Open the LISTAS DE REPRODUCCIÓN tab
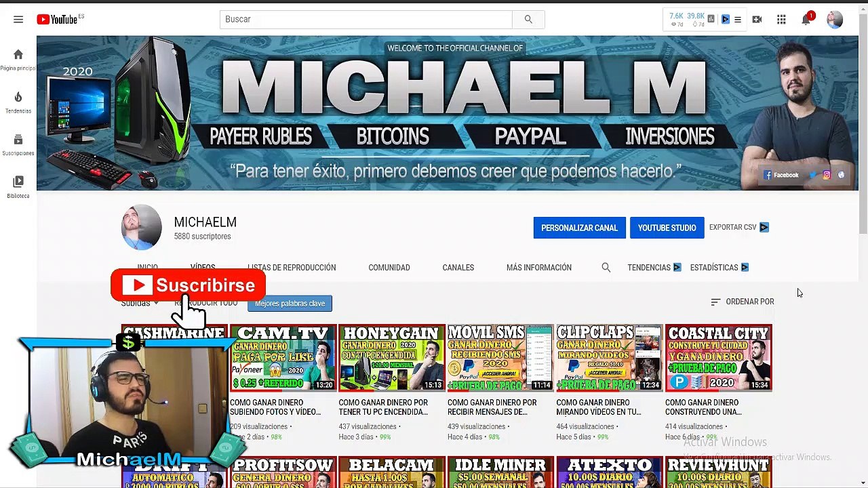This screenshot has height=488, width=868. click(x=292, y=268)
